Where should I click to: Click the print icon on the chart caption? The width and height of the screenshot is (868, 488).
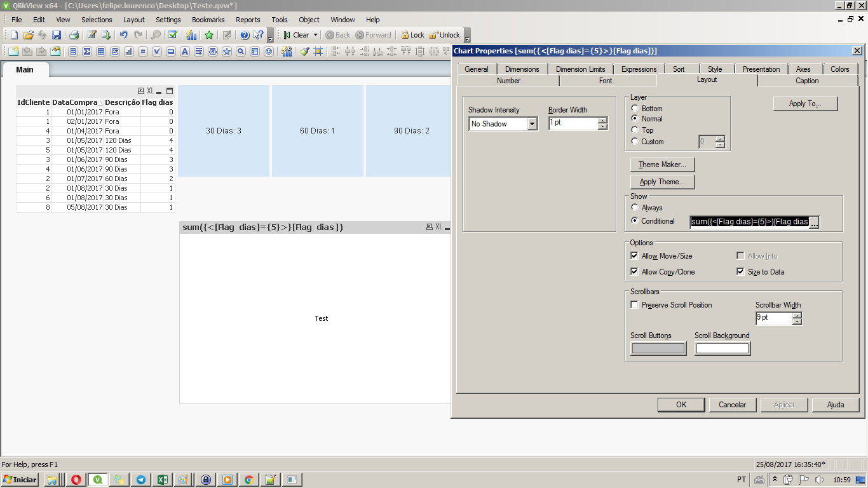[x=430, y=227]
